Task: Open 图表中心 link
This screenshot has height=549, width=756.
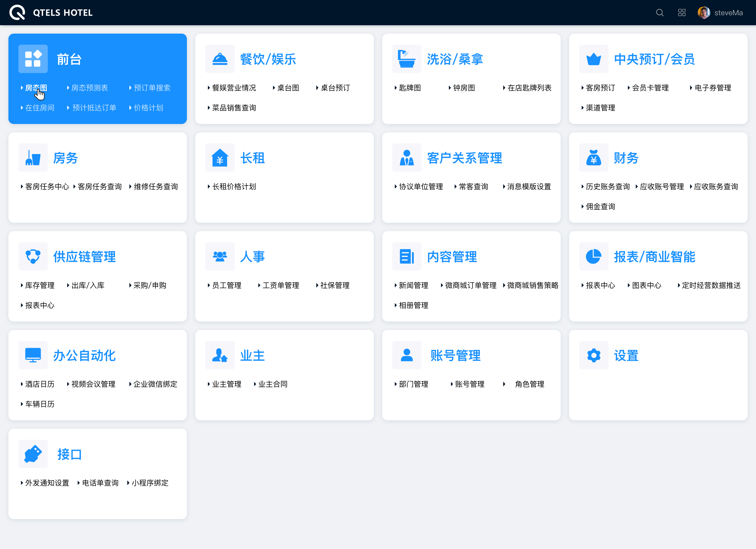Action: point(647,285)
